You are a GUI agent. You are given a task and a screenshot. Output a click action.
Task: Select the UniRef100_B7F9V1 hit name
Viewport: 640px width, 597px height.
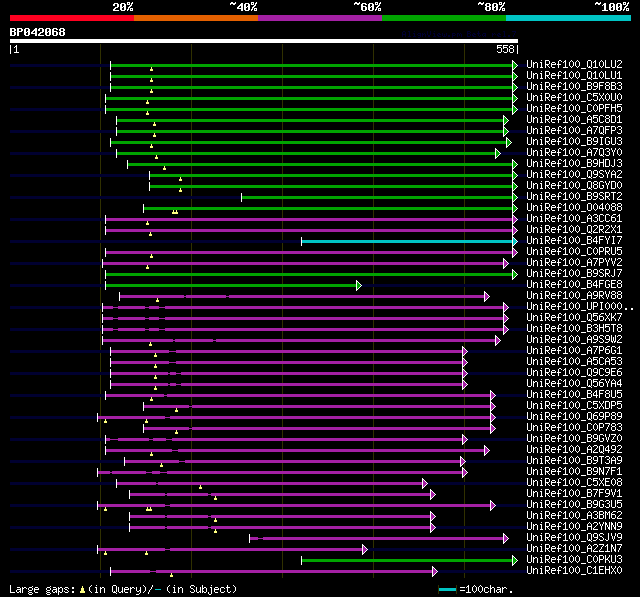point(574,494)
